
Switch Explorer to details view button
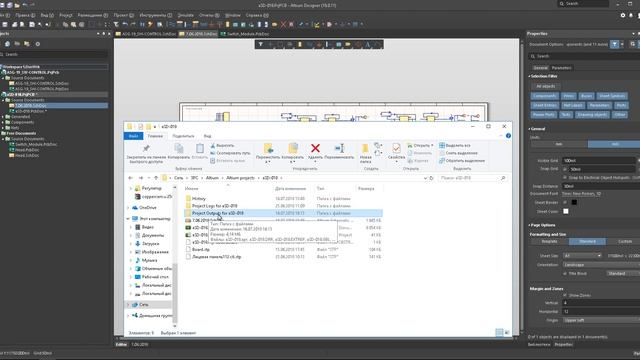click(x=499, y=333)
